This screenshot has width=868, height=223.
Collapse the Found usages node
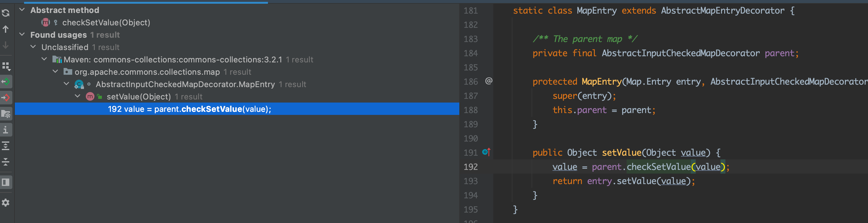22,34
